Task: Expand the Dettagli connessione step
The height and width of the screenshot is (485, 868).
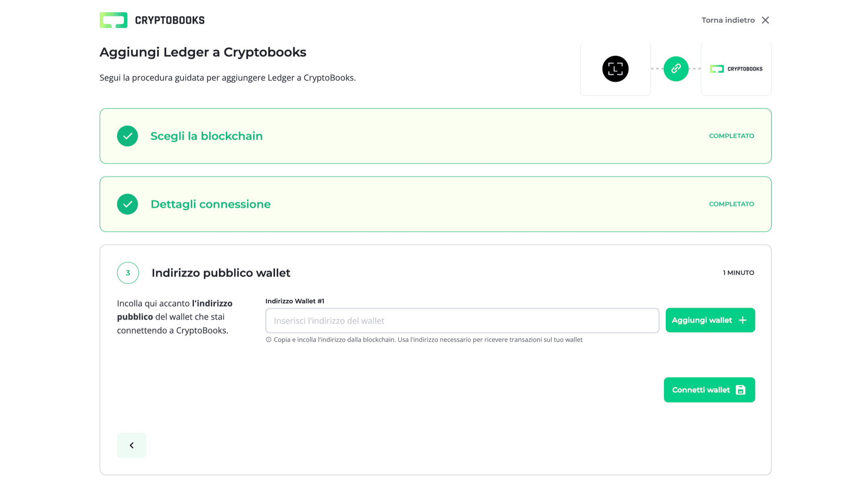Action: pyautogui.click(x=210, y=204)
